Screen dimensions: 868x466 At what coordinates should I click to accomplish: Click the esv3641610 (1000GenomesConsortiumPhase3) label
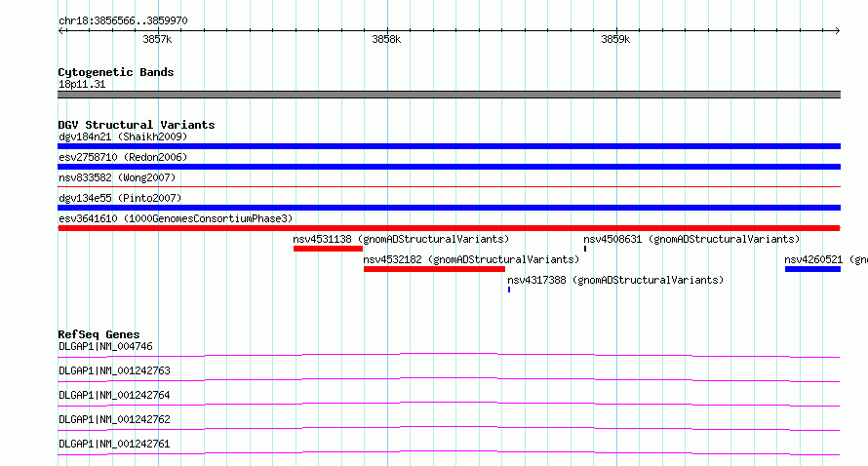(x=176, y=218)
